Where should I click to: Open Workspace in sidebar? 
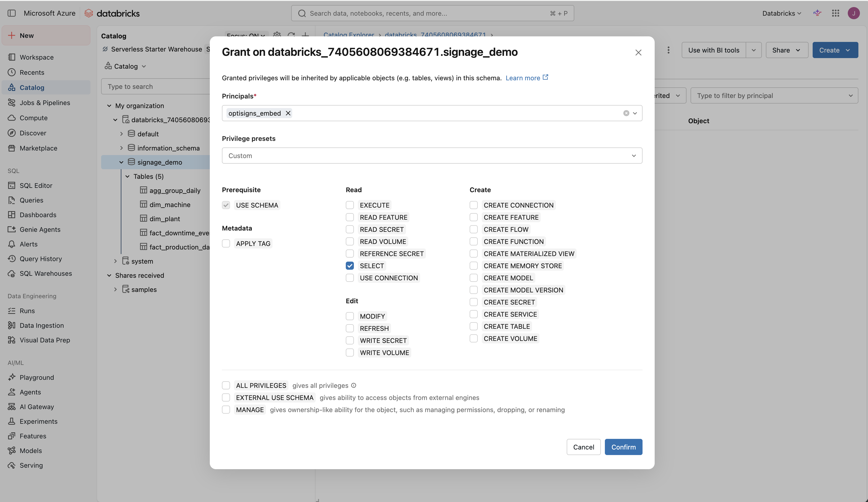pos(46,57)
